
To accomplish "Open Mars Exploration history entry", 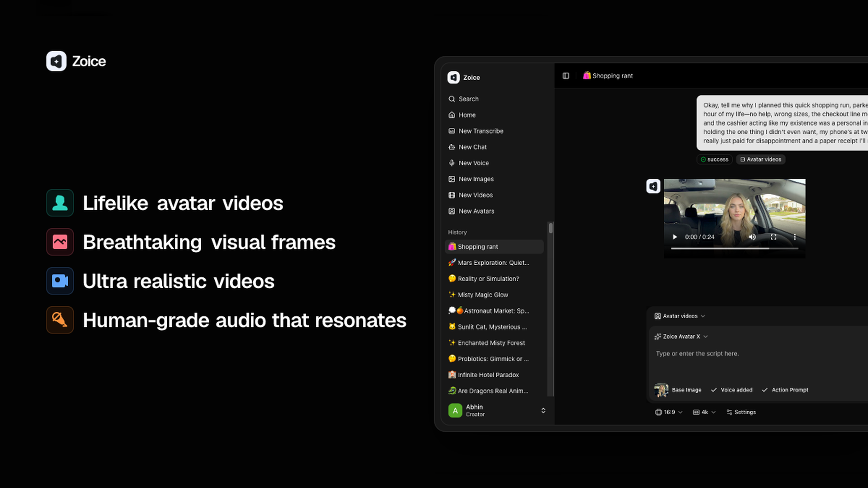I will point(494,263).
